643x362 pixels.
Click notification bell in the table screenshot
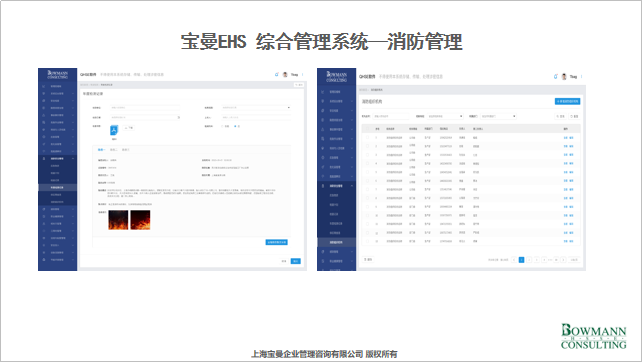556,77
